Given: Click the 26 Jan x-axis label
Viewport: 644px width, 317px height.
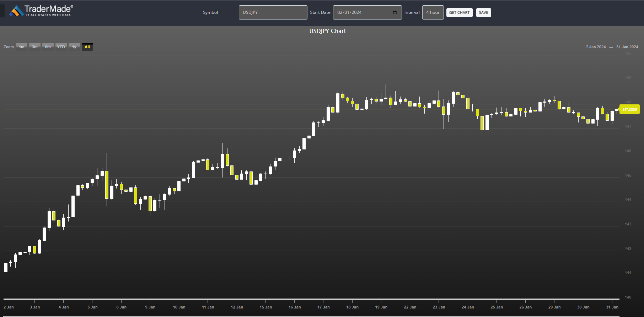Looking at the screenshot, I should 525,307.
